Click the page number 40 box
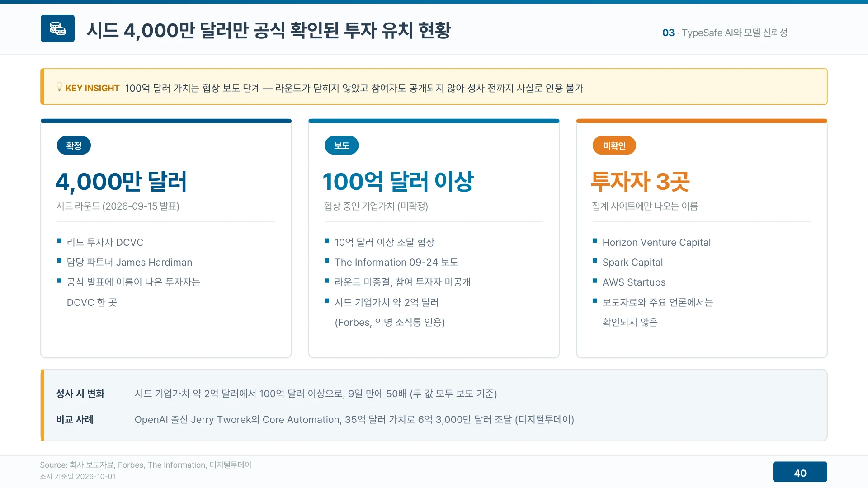 [800, 473]
